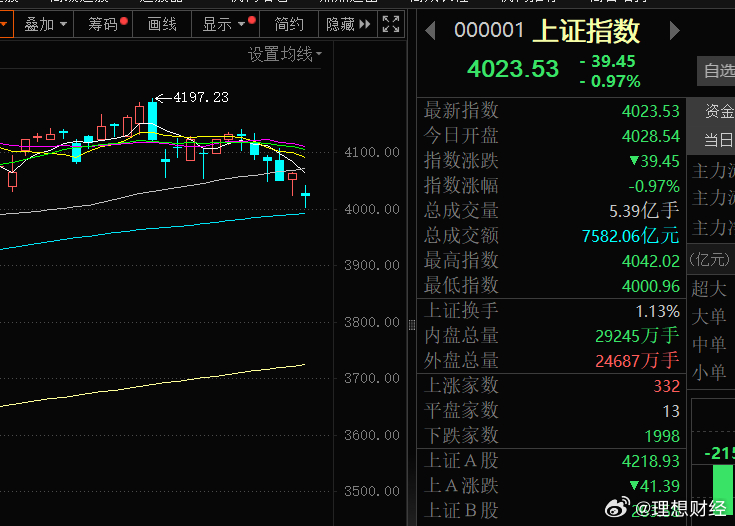This screenshot has width=735, height=526.
Task: Click the 4197.23 high price label
Action: point(201,97)
